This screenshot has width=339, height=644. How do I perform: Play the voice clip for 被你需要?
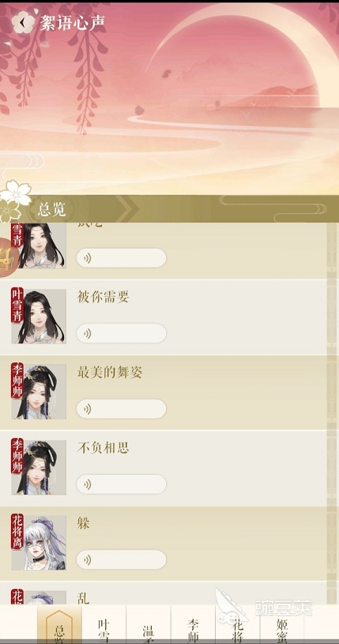122,333
